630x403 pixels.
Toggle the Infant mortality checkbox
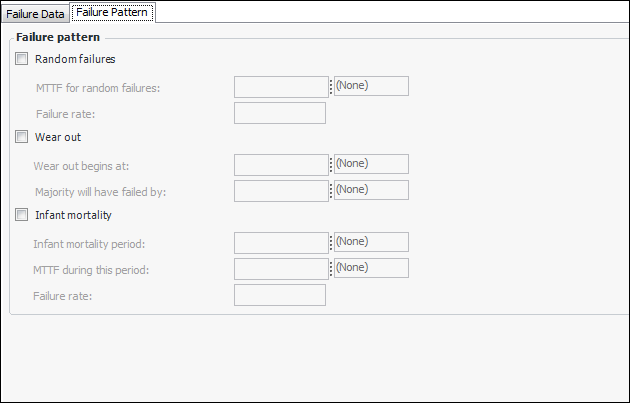[23, 215]
